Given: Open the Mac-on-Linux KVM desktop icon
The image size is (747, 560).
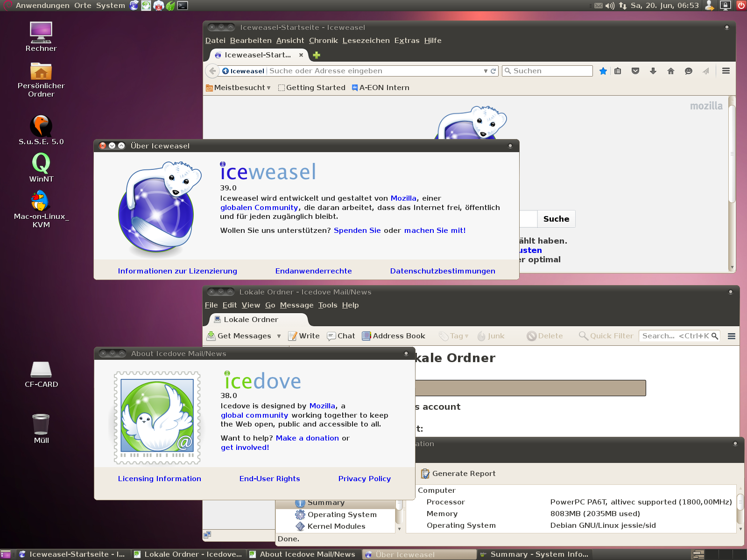Looking at the screenshot, I should pyautogui.click(x=40, y=201).
